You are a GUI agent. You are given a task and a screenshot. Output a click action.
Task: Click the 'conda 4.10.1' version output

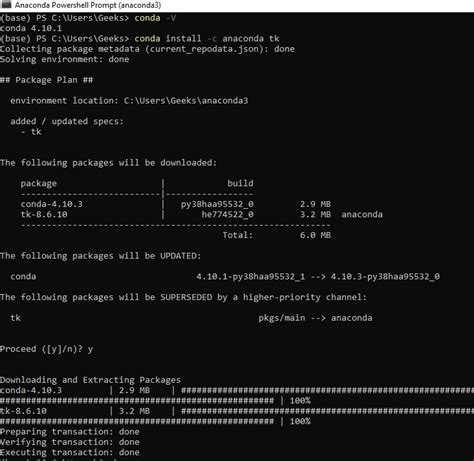click(31, 28)
